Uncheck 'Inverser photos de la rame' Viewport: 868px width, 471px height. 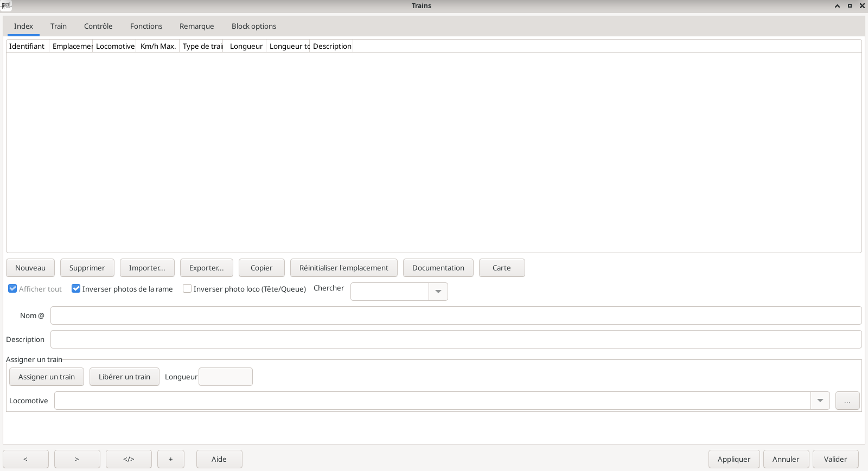tap(76, 289)
